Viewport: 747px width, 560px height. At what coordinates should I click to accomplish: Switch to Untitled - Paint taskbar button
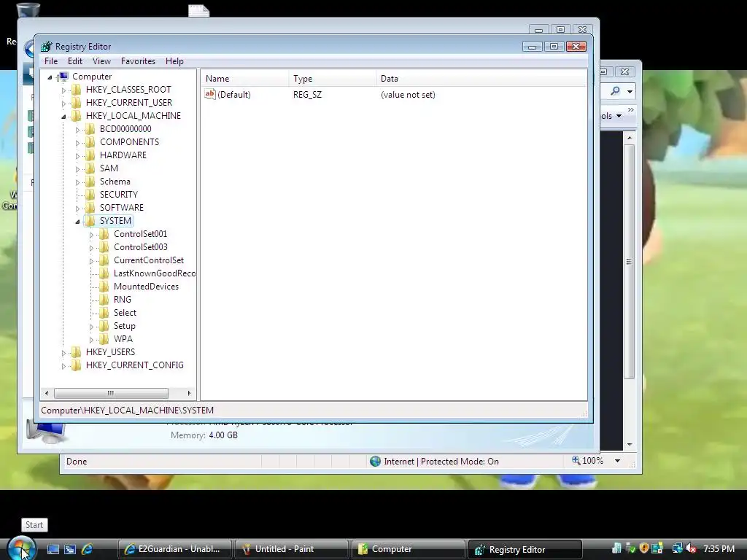pos(292,549)
